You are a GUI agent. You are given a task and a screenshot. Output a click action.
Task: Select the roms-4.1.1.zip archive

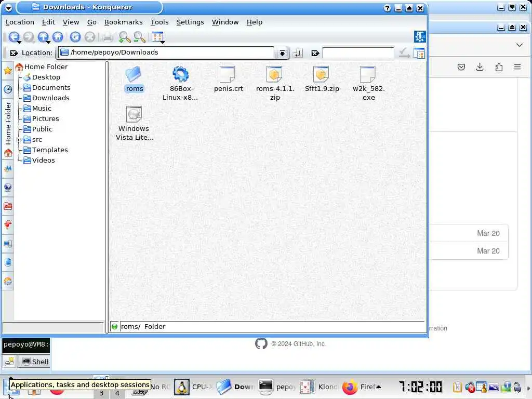click(x=275, y=83)
